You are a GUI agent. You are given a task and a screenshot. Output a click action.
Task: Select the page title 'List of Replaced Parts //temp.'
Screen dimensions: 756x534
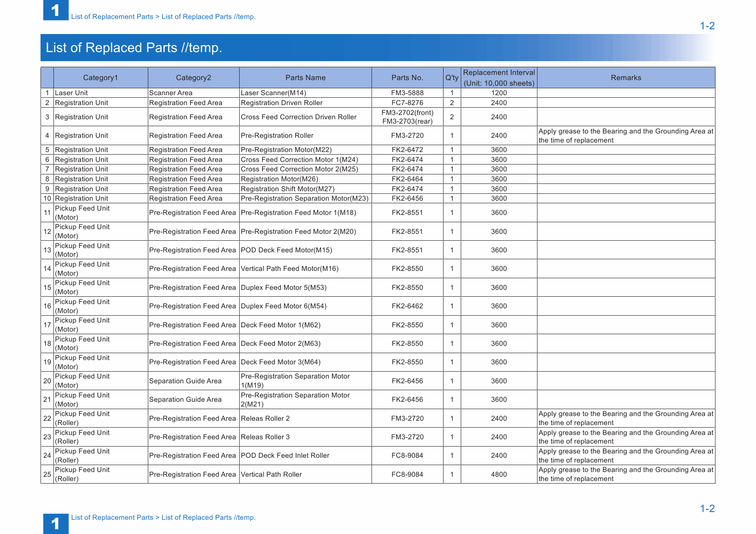click(134, 47)
